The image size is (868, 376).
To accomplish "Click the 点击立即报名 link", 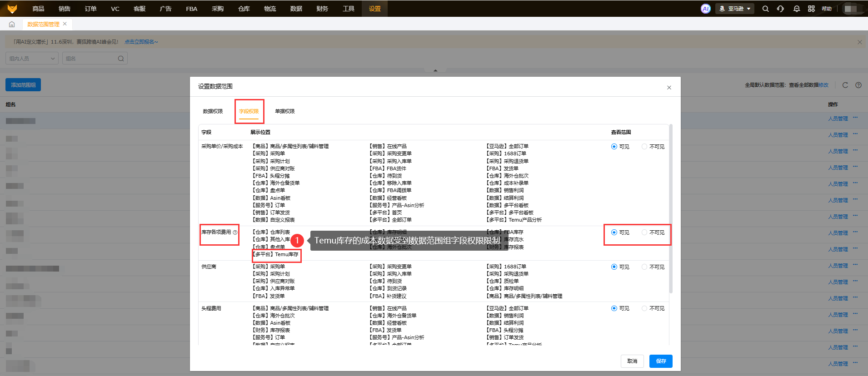I will [x=141, y=42].
